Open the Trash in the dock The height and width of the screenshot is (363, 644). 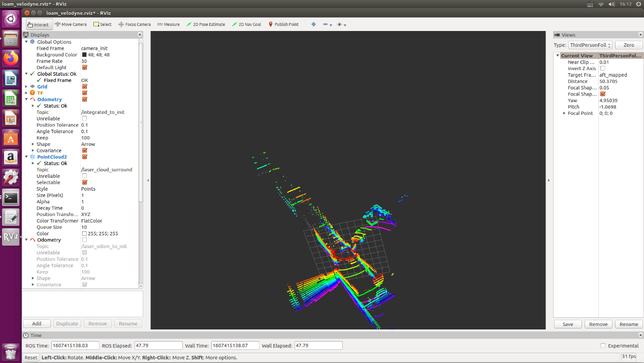(x=11, y=351)
